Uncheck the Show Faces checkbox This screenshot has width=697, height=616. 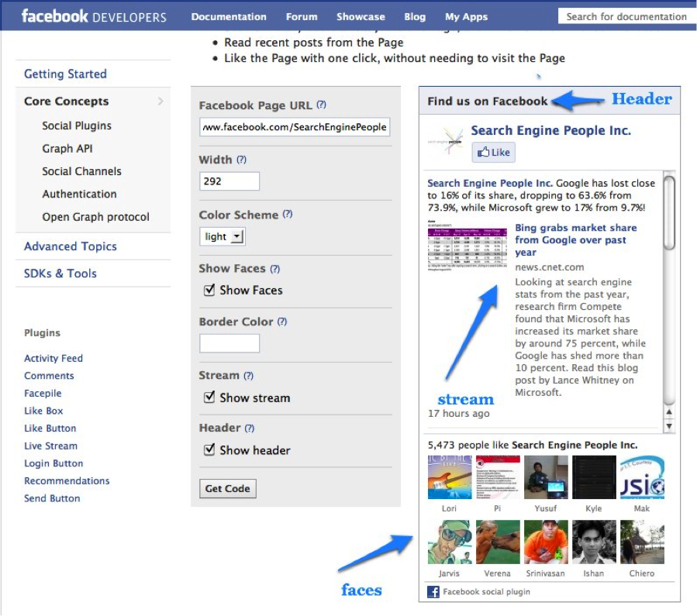click(209, 290)
